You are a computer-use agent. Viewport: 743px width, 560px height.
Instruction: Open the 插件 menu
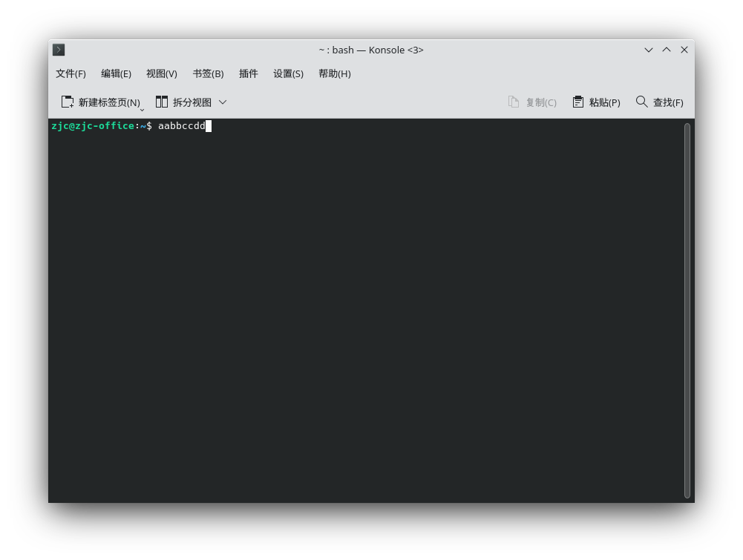249,73
